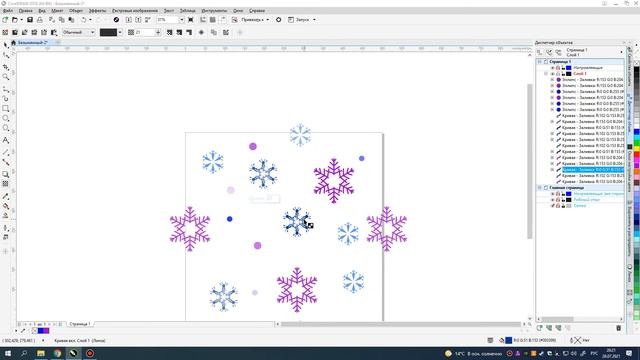Viewport: 640px width, 360px height.
Task: Collapse the Главная страница tree node
Action: point(539,188)
